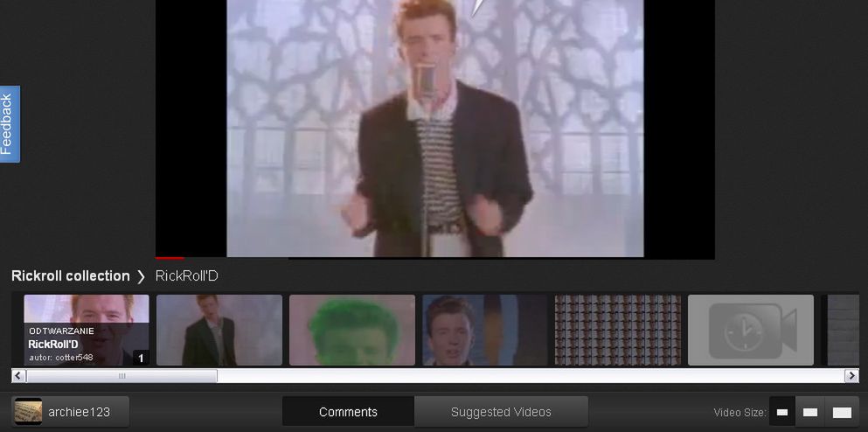Play the tiled mosaic pattern video thumbnail
Image resolution: width=868 pixels, height=432 pixels.
coord(618,330)
